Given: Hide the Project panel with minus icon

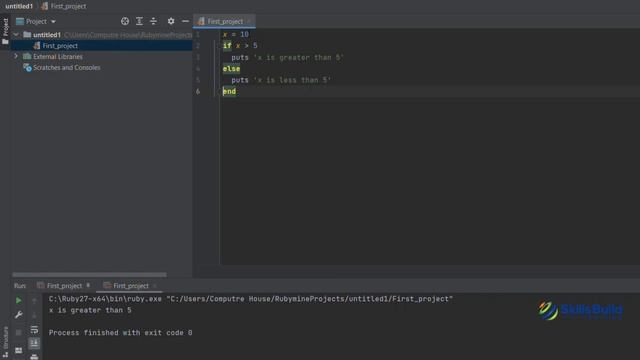Looking at the screenshot, I should 185,21.
